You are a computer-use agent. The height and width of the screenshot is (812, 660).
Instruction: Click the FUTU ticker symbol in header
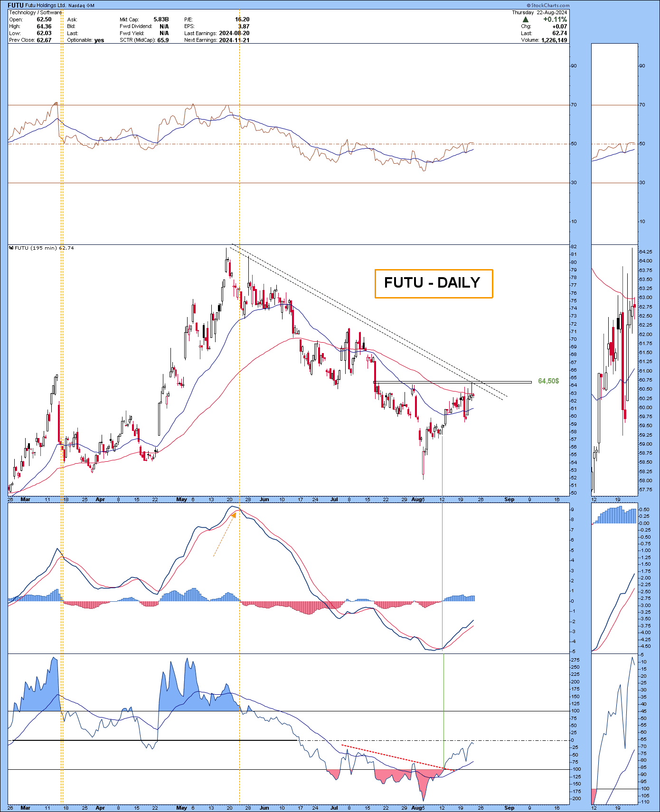[x=16, y=5]
